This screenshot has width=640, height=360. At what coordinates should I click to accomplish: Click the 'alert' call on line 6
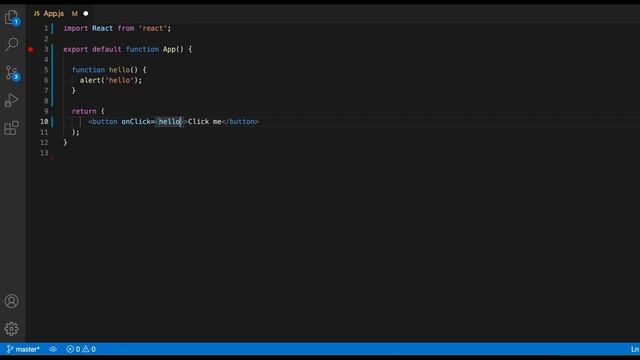pyautogui.click(x=90, y=80)
